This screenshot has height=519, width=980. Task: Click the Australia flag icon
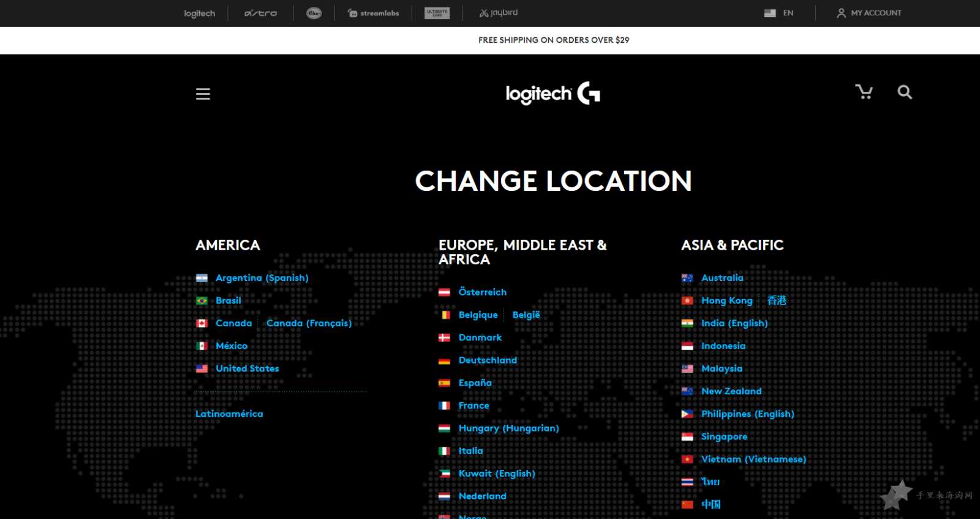click(687, 278)
